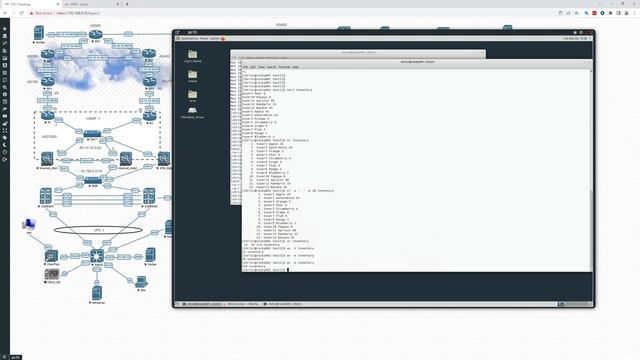Open the Edit menu in the front terminal
The width and height of the screenshot is (640, 360).
[x=253, y=67]
